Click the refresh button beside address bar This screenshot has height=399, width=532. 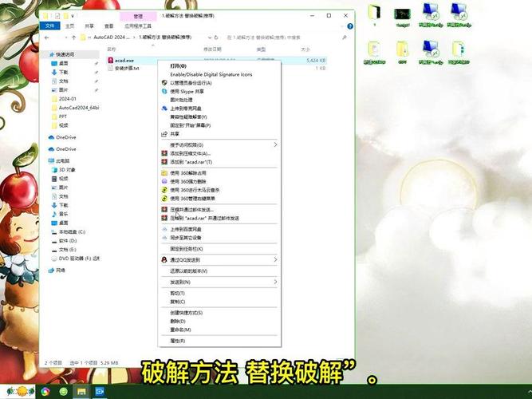point(216,38)
